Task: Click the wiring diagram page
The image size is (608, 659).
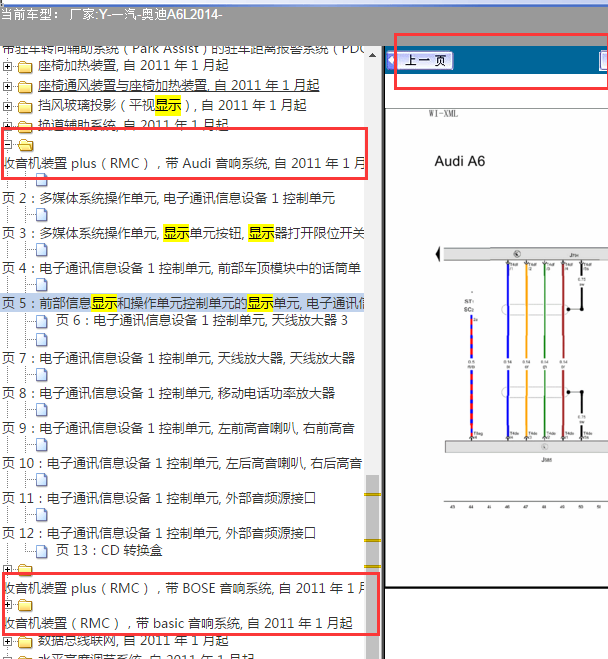Action: (x=496, y=348)
